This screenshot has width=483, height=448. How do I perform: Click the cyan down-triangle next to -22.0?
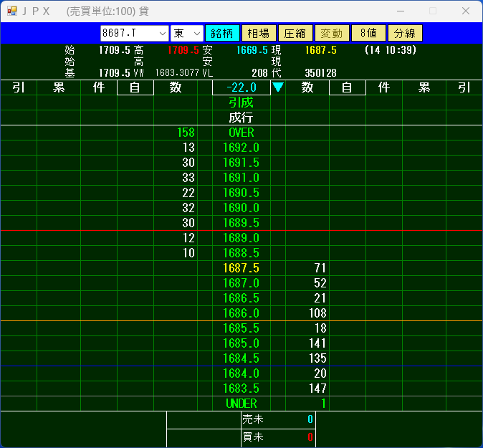pyautogui.click(x=278, y=87)
